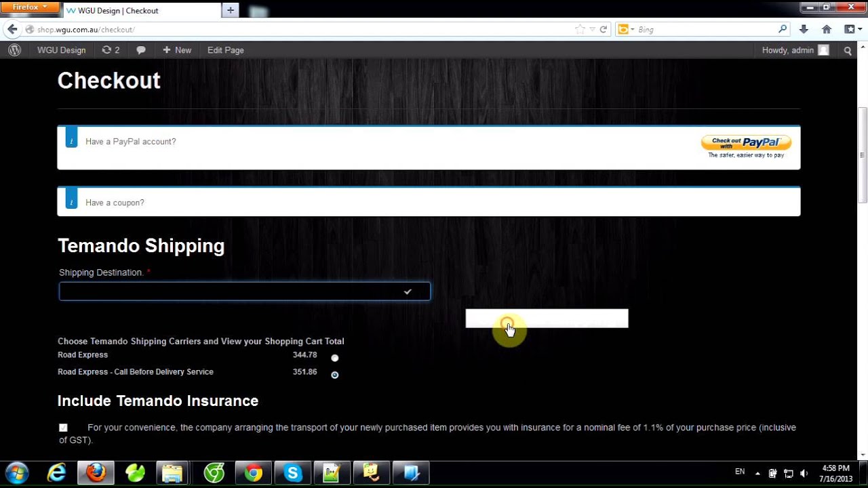Open Skype from the taskbar
868x488 pixels.
click(x=292, y=472)
